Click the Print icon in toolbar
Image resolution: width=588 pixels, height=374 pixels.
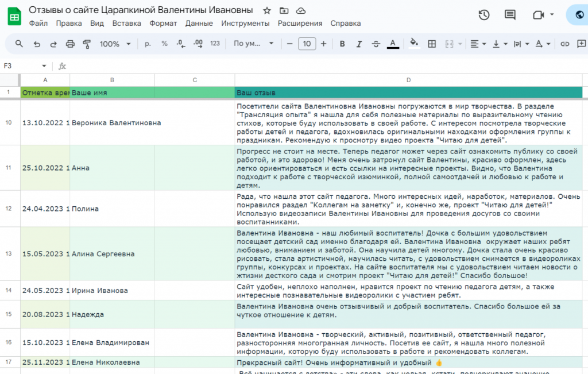[70, 44]
